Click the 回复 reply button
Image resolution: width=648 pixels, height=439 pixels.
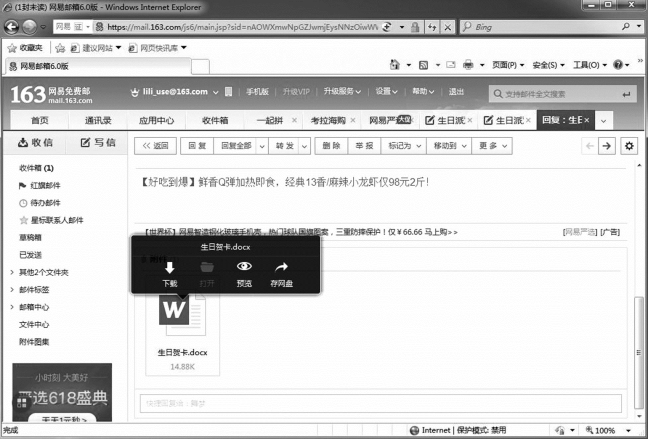(x=197, y=146)
